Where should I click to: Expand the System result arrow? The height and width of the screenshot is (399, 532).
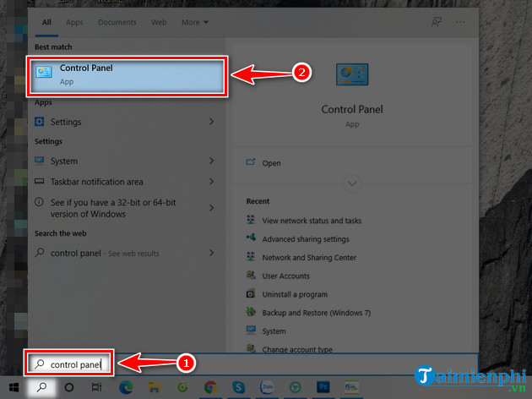(x=211, y=161)
